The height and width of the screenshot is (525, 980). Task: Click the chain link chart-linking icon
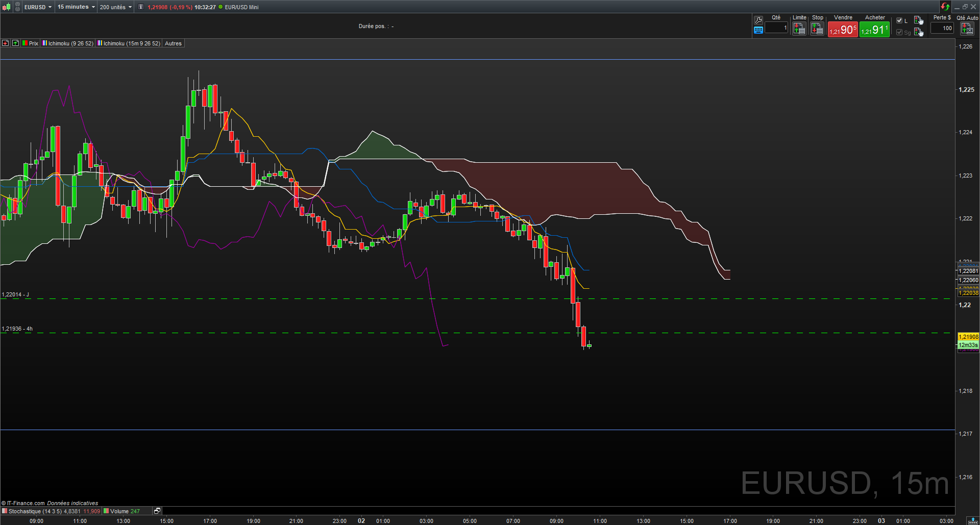coord(17,7)
